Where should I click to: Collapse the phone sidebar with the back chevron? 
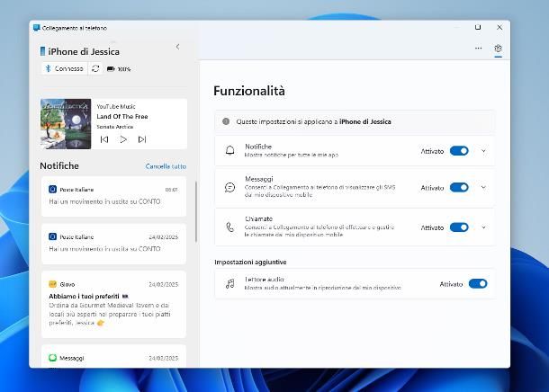click(x=178, y=47)
